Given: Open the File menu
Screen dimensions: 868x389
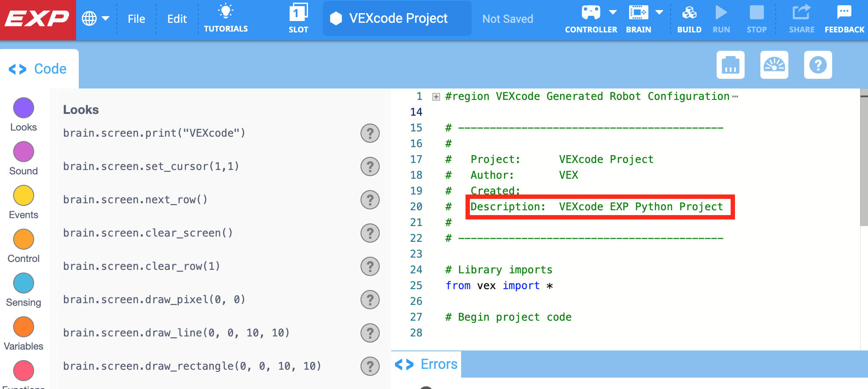Looking at the screenshot, I should click(136, 18).
